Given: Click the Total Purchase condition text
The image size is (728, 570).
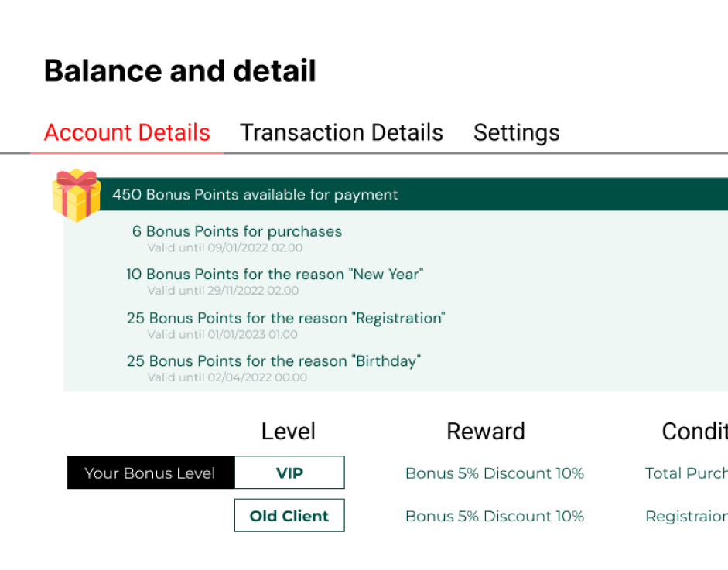Looking at the screenshot, I should tap(686, 473).
